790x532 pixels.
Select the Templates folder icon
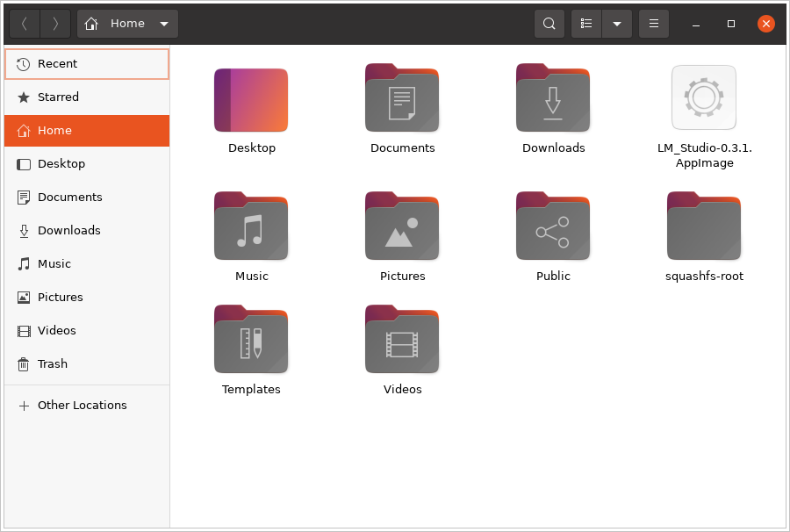pyautogui.click(x=251, y=339)
